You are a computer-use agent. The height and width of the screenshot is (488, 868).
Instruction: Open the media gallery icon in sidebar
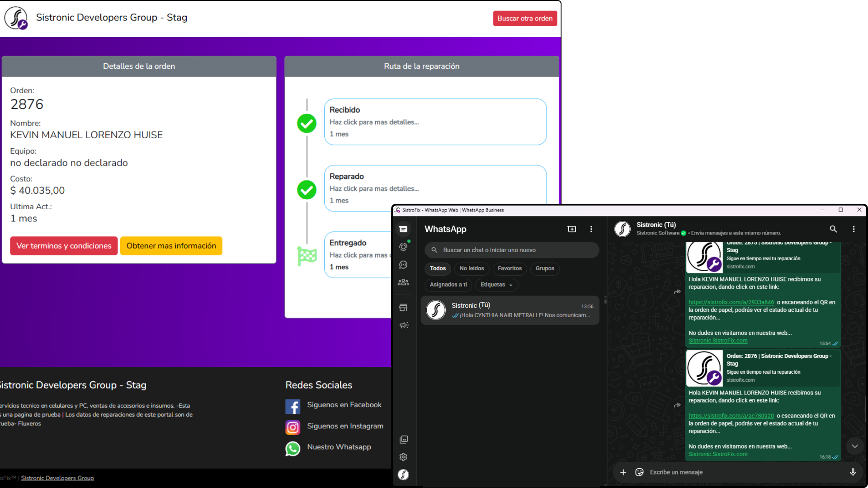tap(403, 439)
